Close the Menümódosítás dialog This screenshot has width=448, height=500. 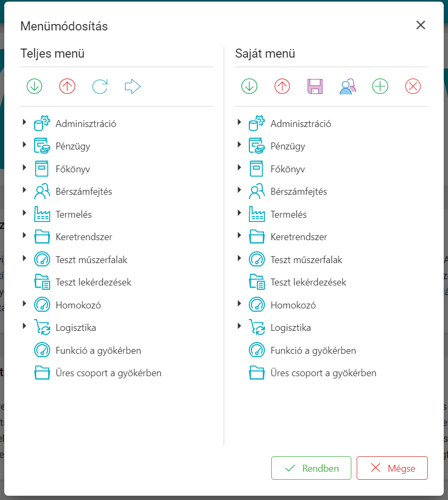pyautogui.click(x=421, y=25)
